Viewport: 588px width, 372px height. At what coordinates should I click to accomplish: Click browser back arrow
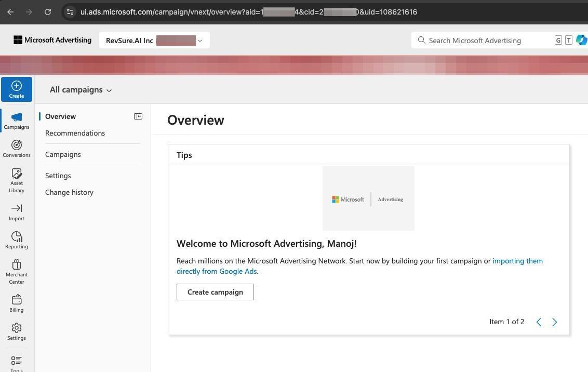pos(10,12)
